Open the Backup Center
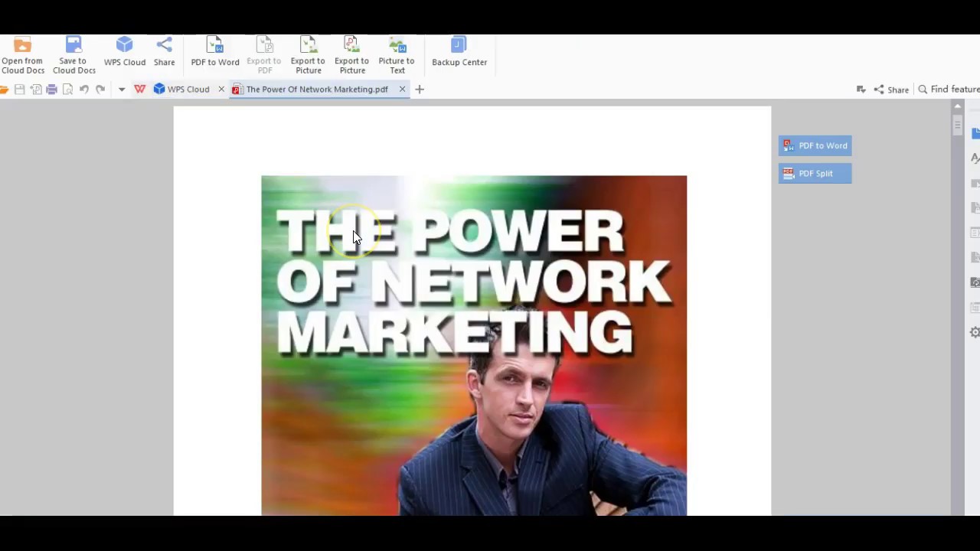Viewport: 980px width, 551px height. point(459,52)
